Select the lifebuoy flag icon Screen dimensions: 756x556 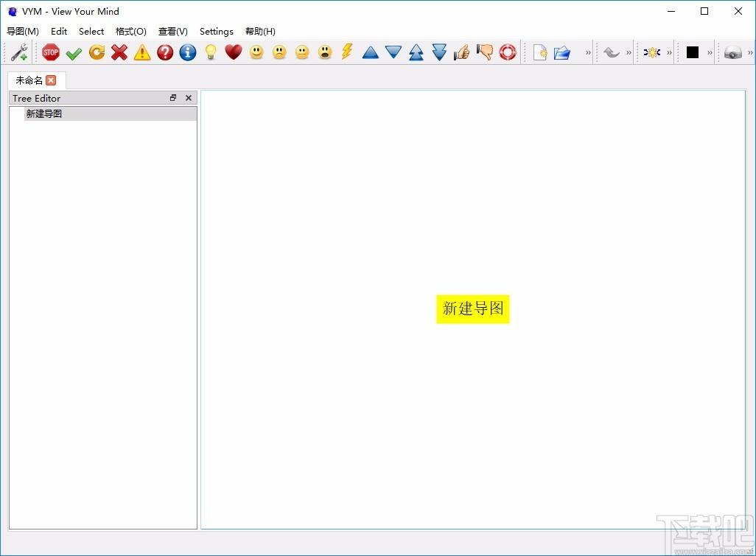click(x=507, y=52)
